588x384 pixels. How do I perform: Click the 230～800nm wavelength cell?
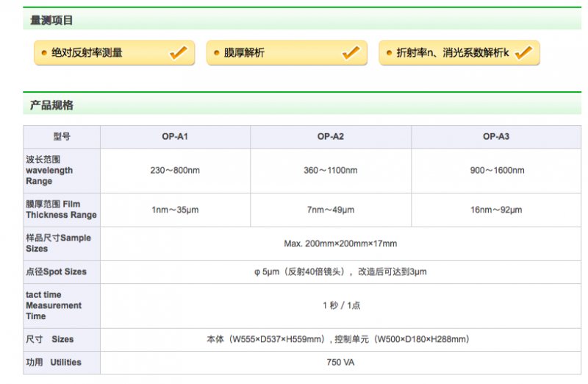click(x=175, y=171)
